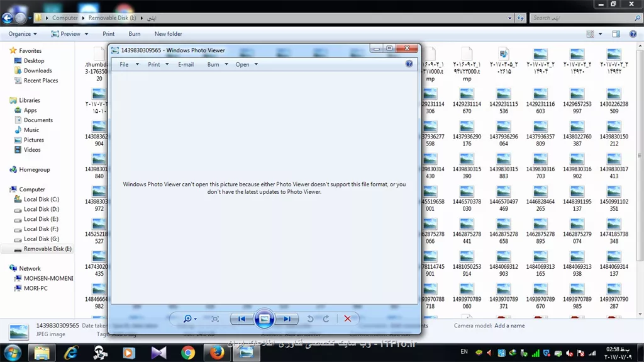The height and width of the screenshot is (362, 644).
Task: Click the Explorer forward arrow button
Action: (x=20, y=18)
